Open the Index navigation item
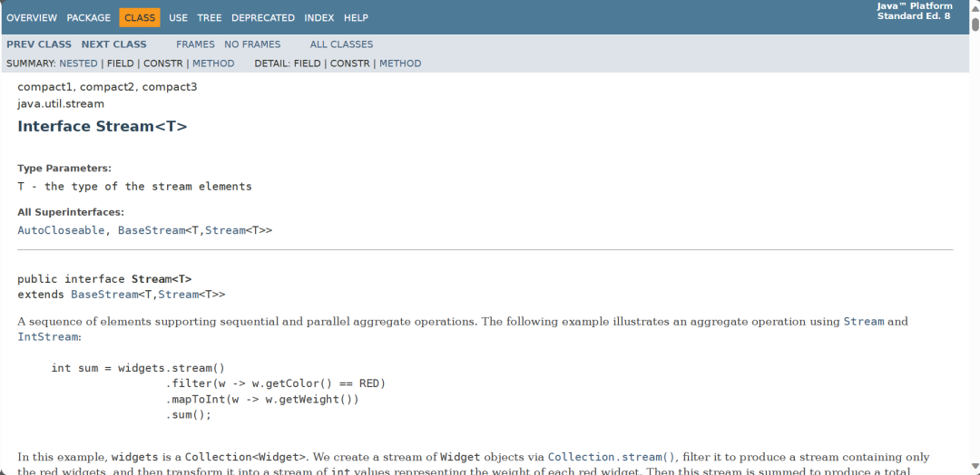Screen dimensions: 980x475 [318, 17]
